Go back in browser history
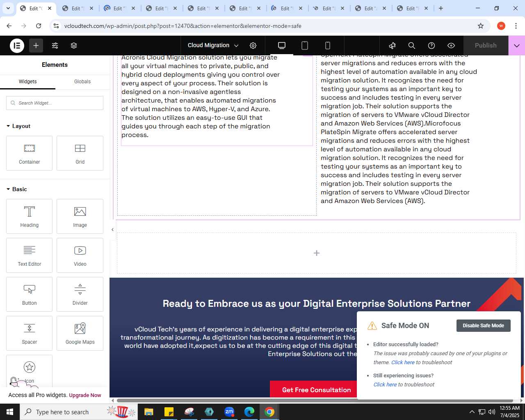 [x=9, y=26]
